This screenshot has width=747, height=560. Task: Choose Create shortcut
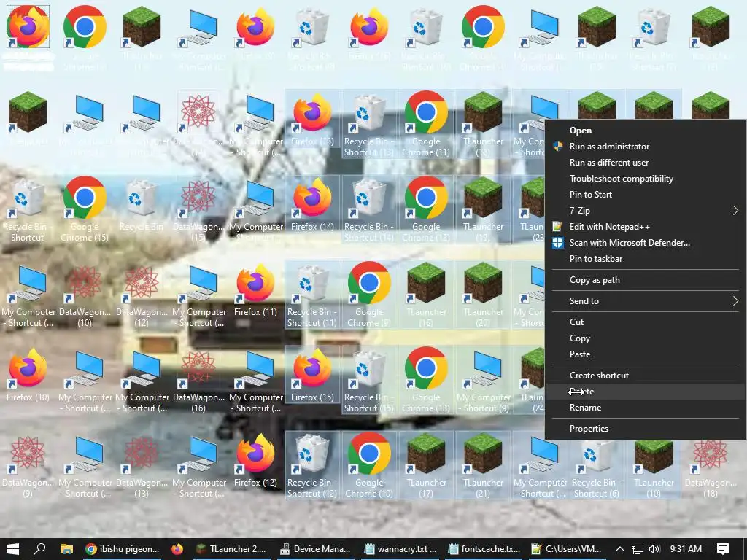click(x=646, y=376)
